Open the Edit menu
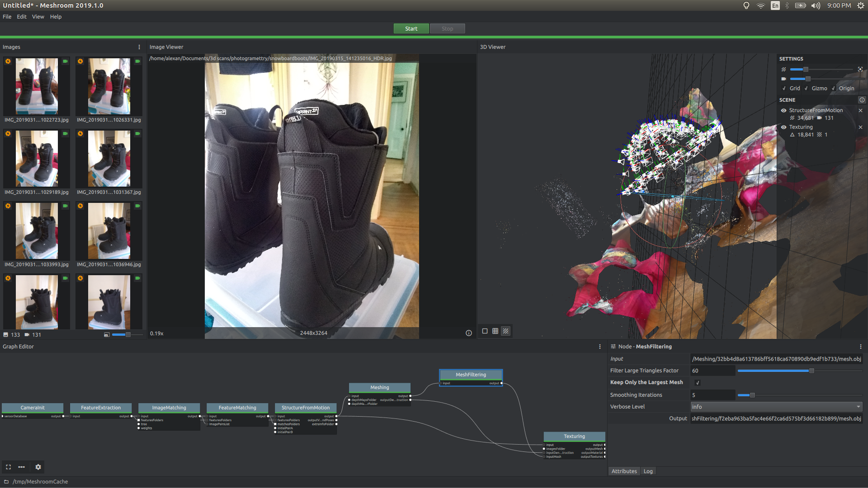The height and width of the screenshot is (488, 868). [21, 17]
